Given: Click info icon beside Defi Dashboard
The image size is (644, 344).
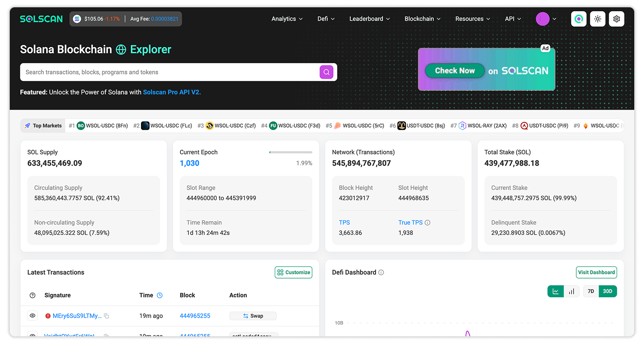Looking at the screenshot, I should point(381,272).
